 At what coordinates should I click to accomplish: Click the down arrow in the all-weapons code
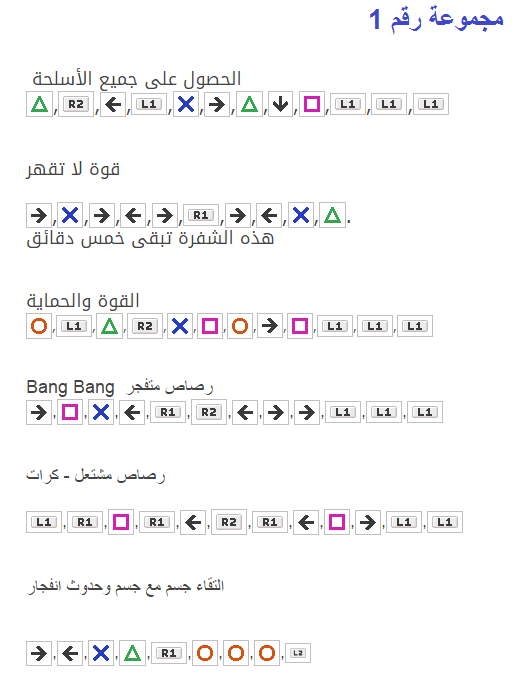(x=280, y=104)
